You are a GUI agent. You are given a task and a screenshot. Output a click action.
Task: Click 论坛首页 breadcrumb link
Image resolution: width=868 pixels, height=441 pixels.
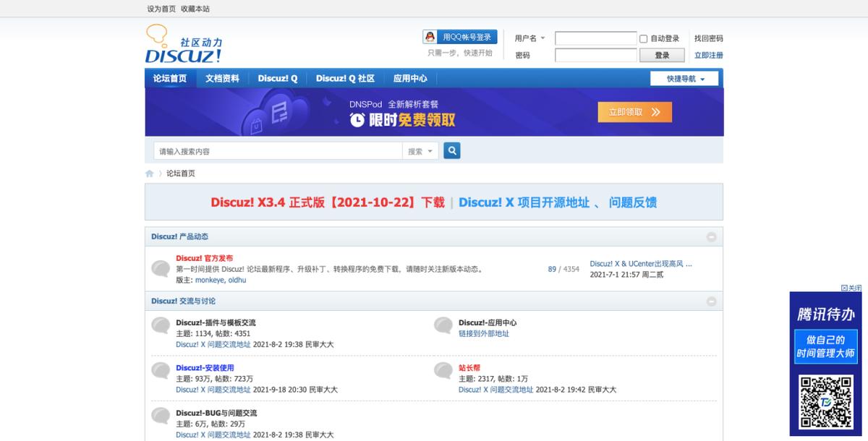(x=181, y=174)
